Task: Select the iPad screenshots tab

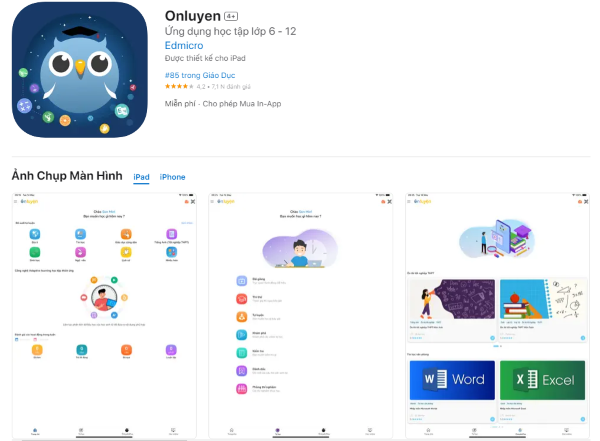Action: coord(141,177)
